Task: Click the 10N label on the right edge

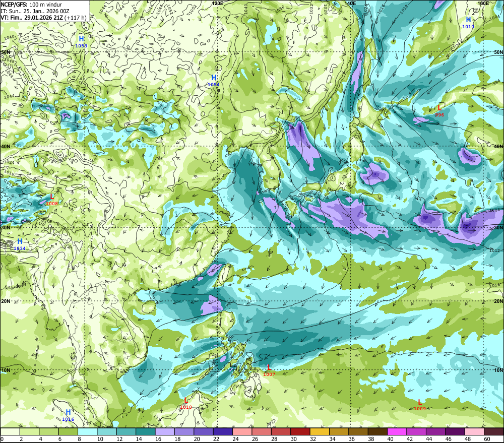Action: [x=498, y=370]
